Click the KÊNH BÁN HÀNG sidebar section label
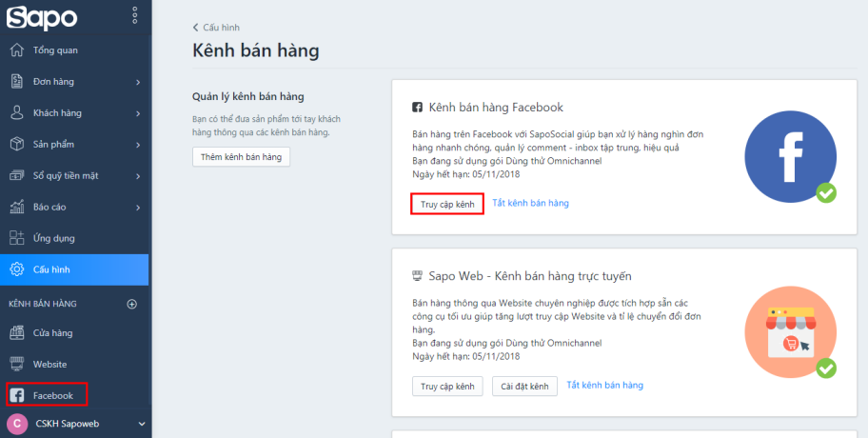 click(x=43, y=304)
